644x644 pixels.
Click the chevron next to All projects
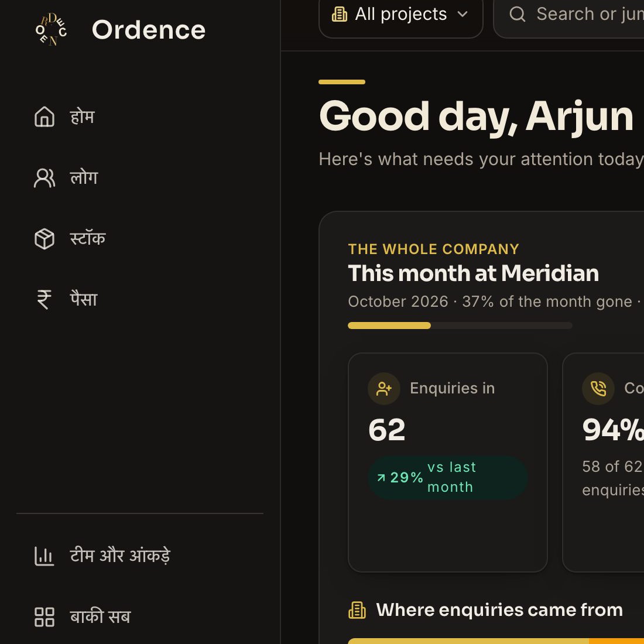[x=463, y=14]
